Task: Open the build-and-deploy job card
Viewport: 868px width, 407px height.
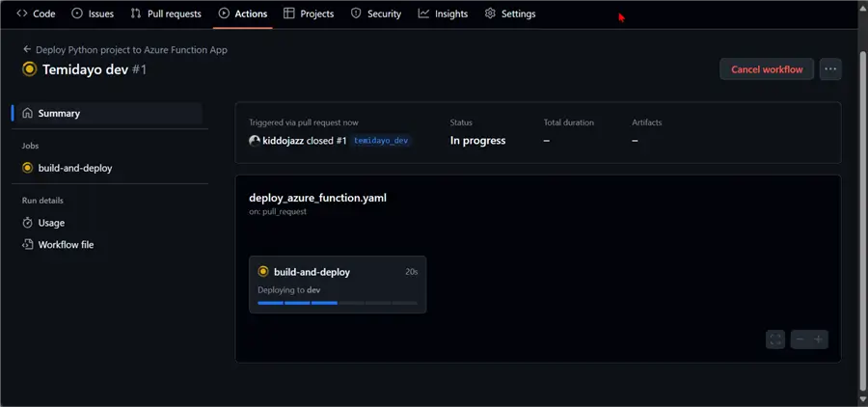Action: click(338, 285)
